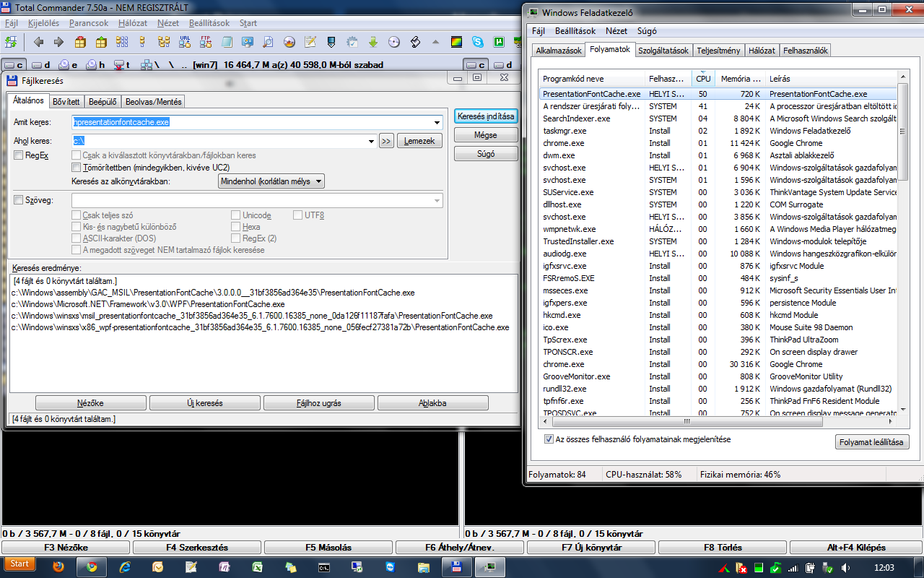Click the Lemezek drives button

(x=419, y=141)
